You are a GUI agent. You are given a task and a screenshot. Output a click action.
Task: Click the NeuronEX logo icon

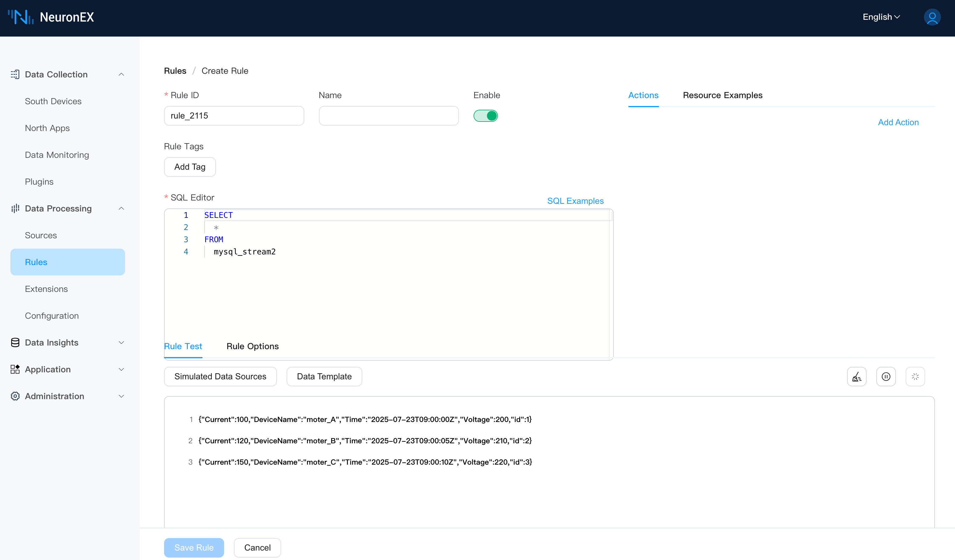click(21, 17)
